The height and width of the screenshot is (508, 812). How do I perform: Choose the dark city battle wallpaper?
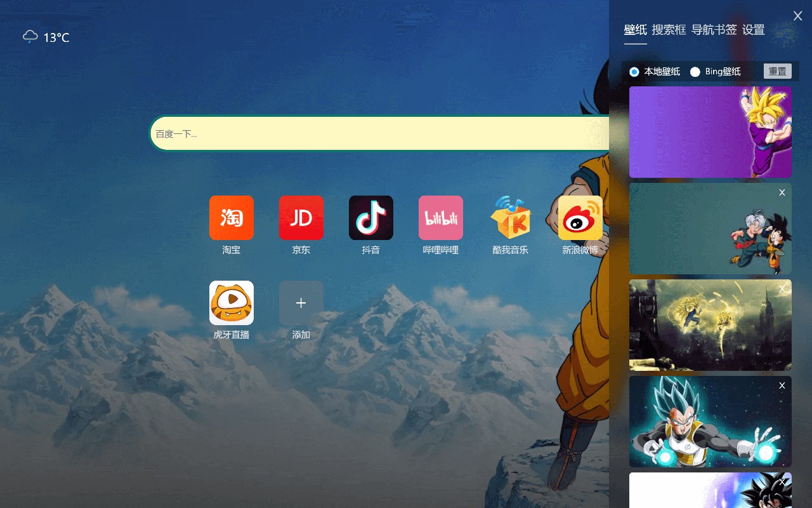710,325
